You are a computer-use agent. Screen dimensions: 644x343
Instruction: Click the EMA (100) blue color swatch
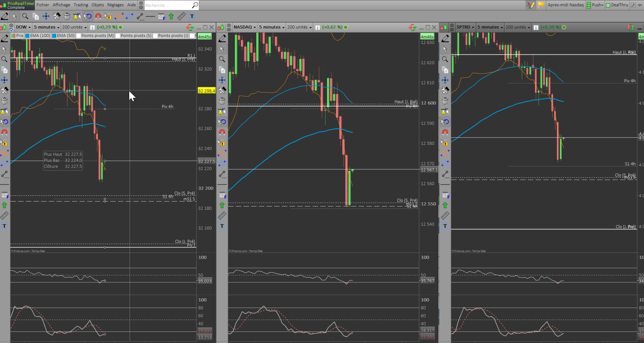click(x=27, y=36)
